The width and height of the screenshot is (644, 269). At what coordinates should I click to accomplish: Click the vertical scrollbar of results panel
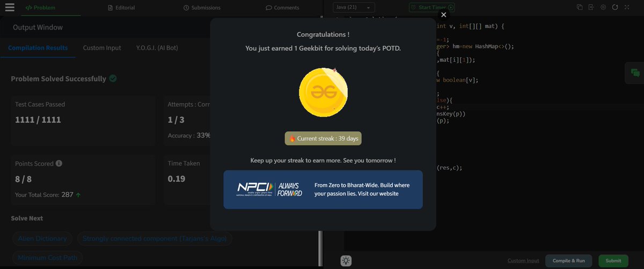tap(320, 250)
